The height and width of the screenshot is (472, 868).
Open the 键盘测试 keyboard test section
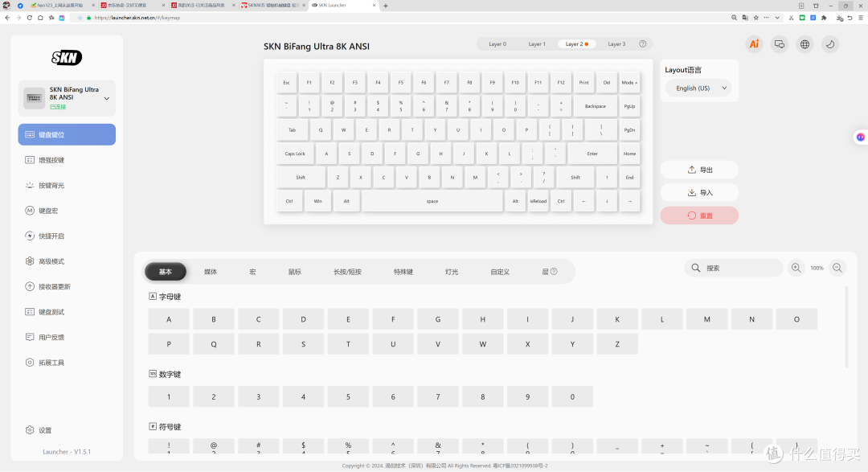tap(67, 312)
